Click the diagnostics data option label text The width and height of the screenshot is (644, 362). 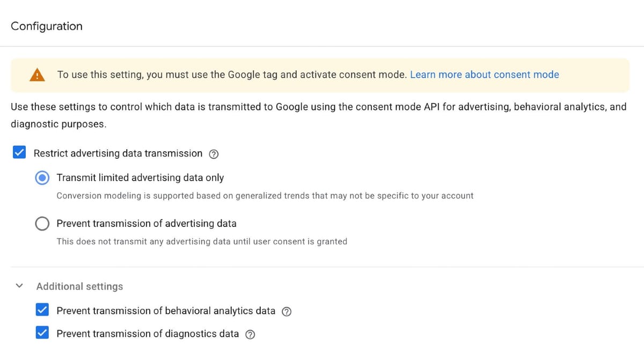click(147, 333)
